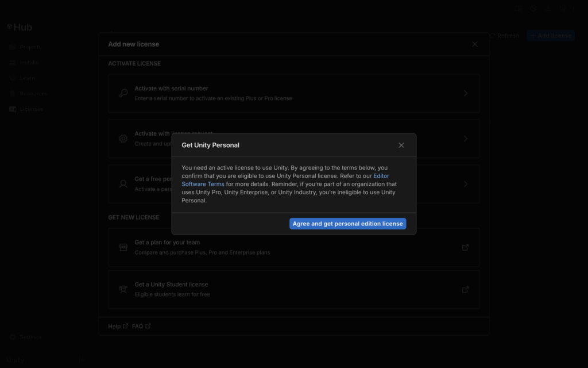Close the Get Unity Personal dialog
The image size is (588, 368).
tap(401, 145)
